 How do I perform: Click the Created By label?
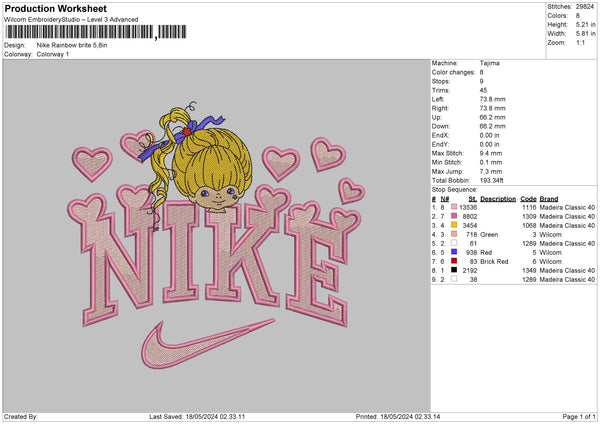(x=21, y=416)
